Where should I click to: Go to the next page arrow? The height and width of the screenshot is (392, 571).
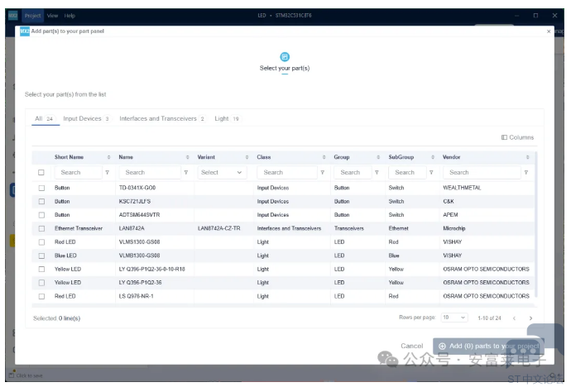pyautogui.click(x=530, y=318)
